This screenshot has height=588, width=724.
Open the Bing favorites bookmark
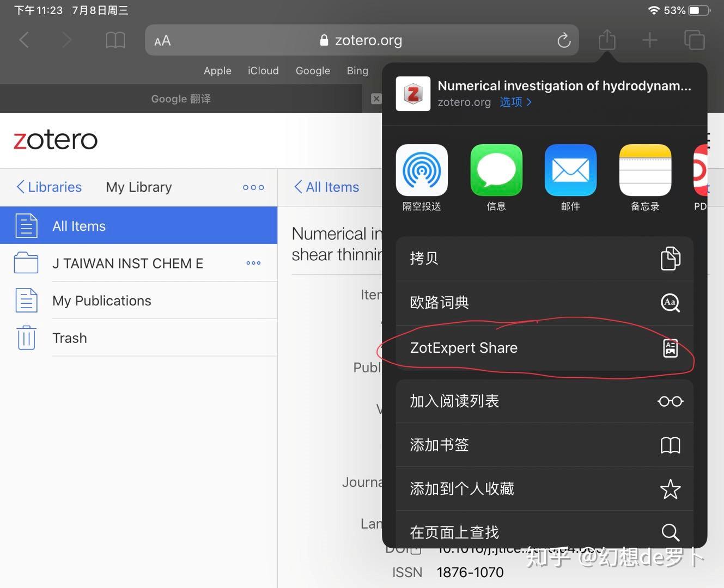[x=357, y=71]
